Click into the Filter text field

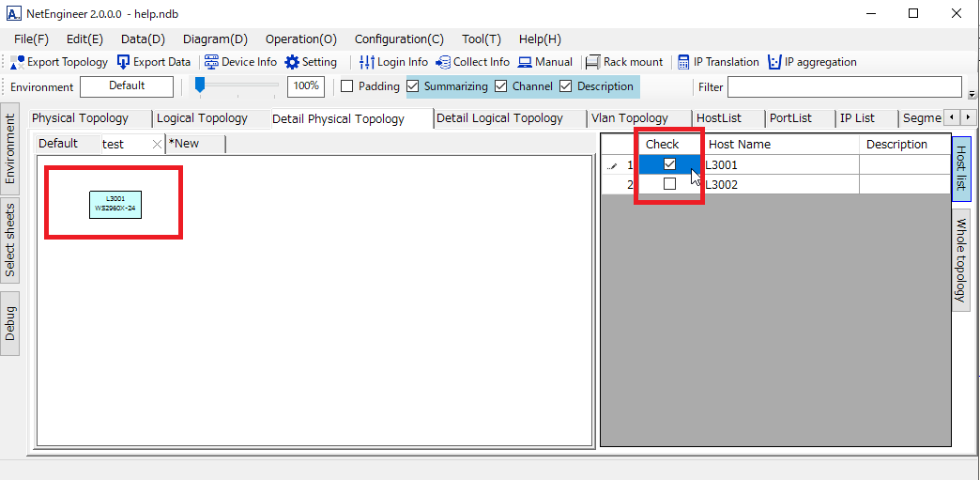pyautogui.click(x=844, y=87)
